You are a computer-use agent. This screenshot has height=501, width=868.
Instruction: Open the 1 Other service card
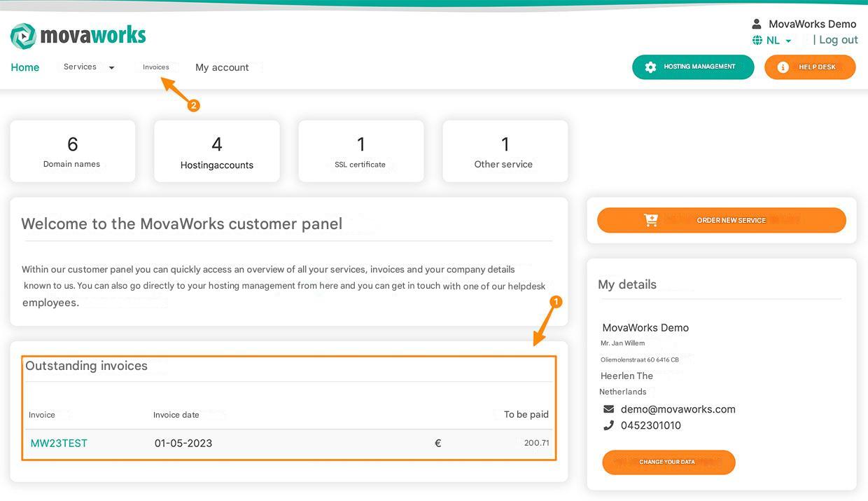pos(505,151)
